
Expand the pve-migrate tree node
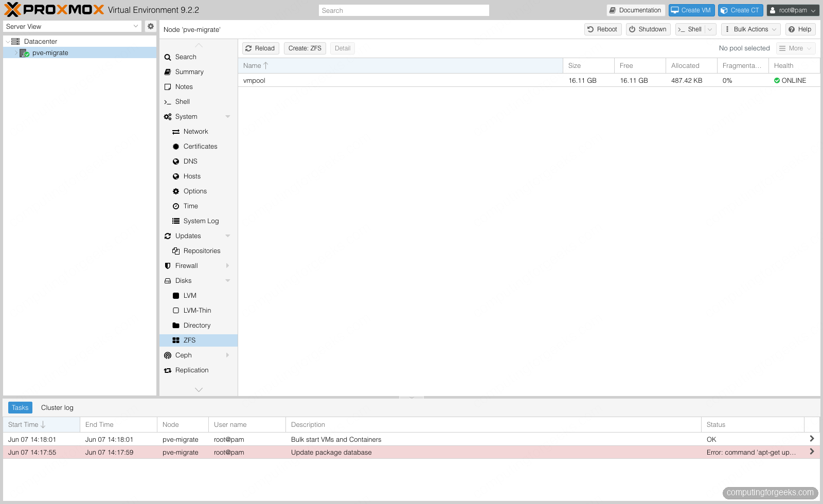[x=16, y=53]
